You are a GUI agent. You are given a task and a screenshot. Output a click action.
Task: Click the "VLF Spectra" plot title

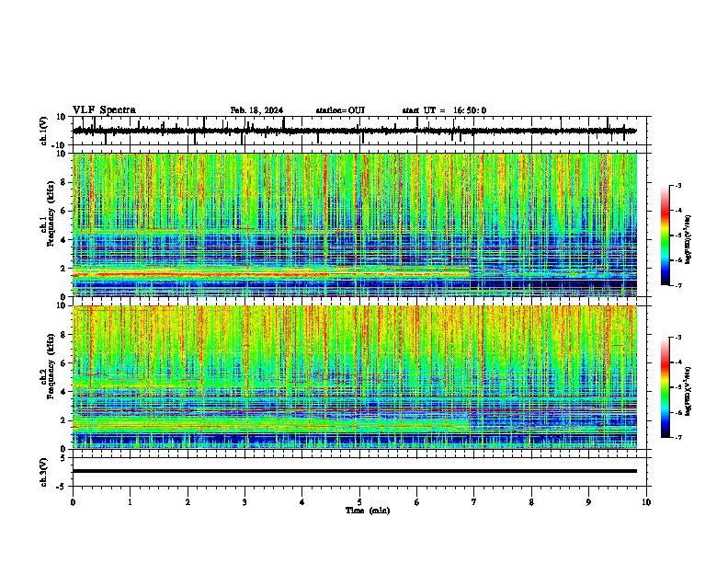click(x=104, y=110)
